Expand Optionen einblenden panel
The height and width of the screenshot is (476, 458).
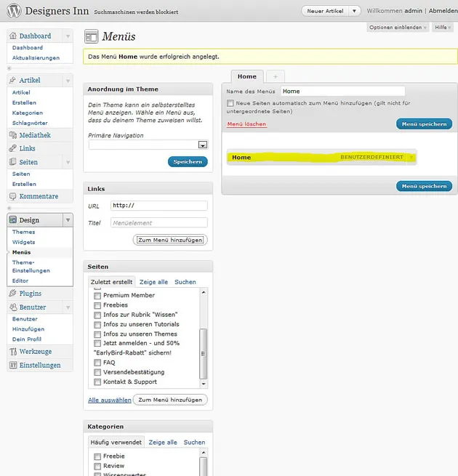[398, 28]
